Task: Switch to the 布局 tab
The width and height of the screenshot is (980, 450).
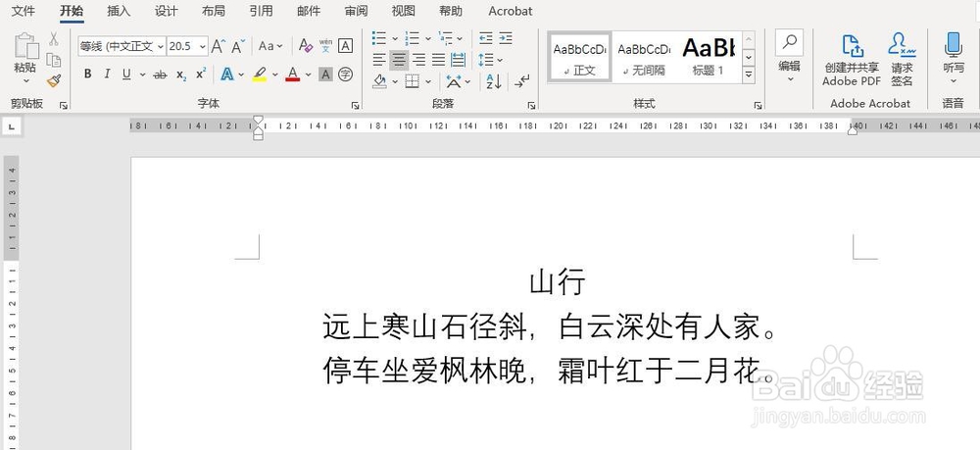Action: [214, 11]
